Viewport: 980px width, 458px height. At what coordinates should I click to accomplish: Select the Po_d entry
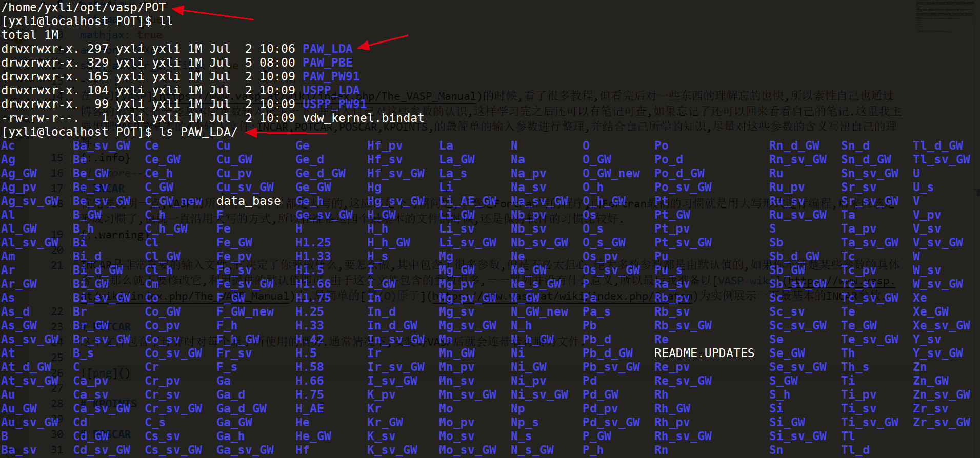pos(669,159)
